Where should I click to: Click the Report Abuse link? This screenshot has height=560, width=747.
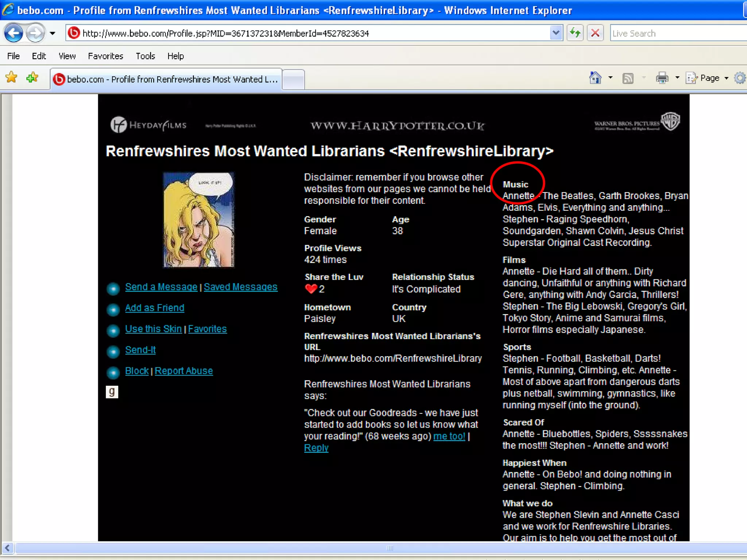[x=183, y=371]
